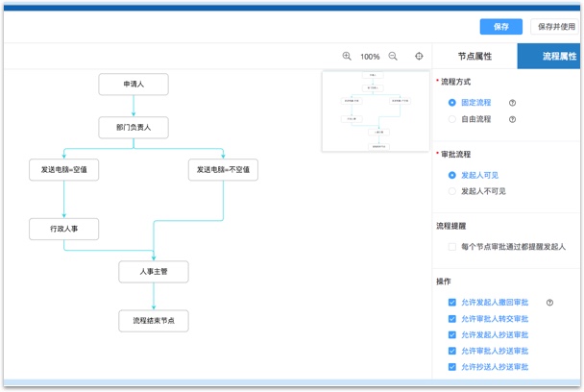Click the 100% zoom level text
584x392 pixels.
pos(370,57)
